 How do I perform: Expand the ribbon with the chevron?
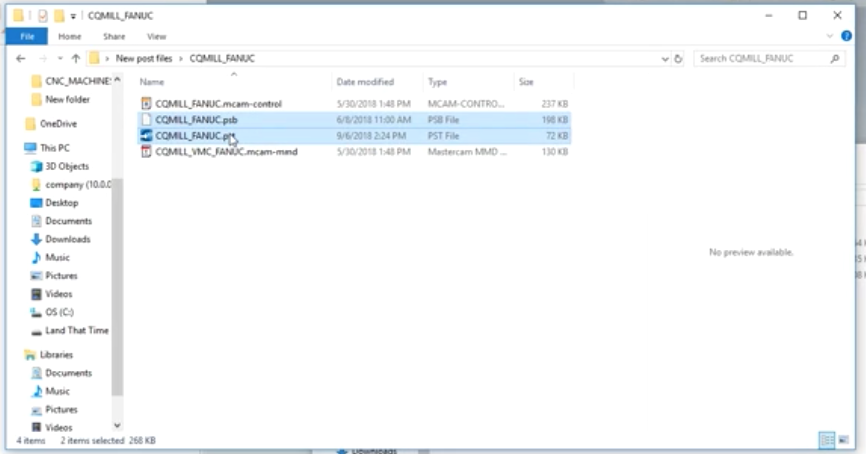pyautogui.click(x=830, y=36)
